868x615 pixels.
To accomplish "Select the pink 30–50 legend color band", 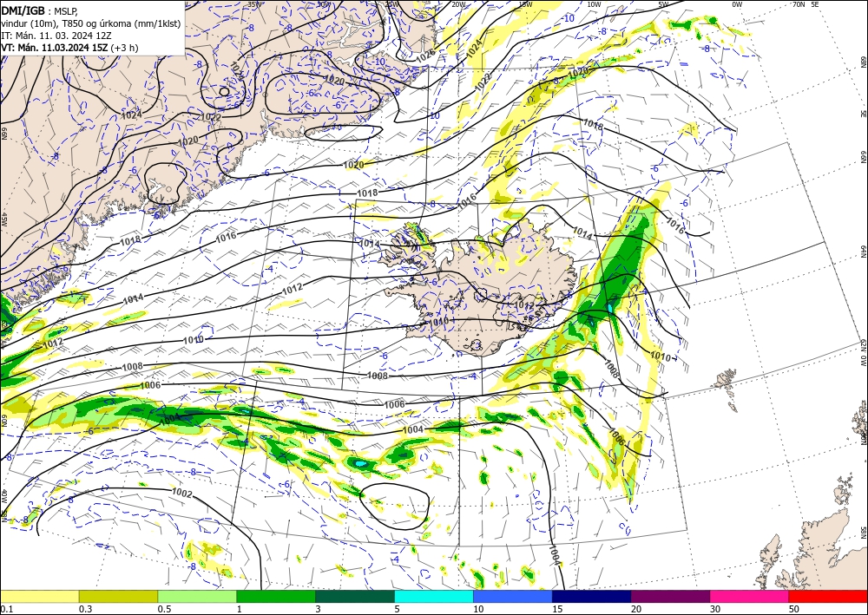I will 750,596.
